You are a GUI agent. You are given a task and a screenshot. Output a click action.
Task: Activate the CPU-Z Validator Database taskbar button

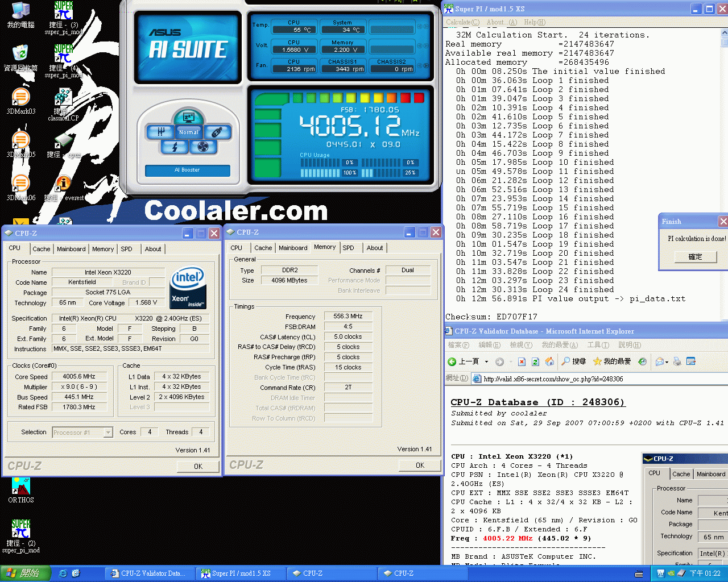click(149, 573)
